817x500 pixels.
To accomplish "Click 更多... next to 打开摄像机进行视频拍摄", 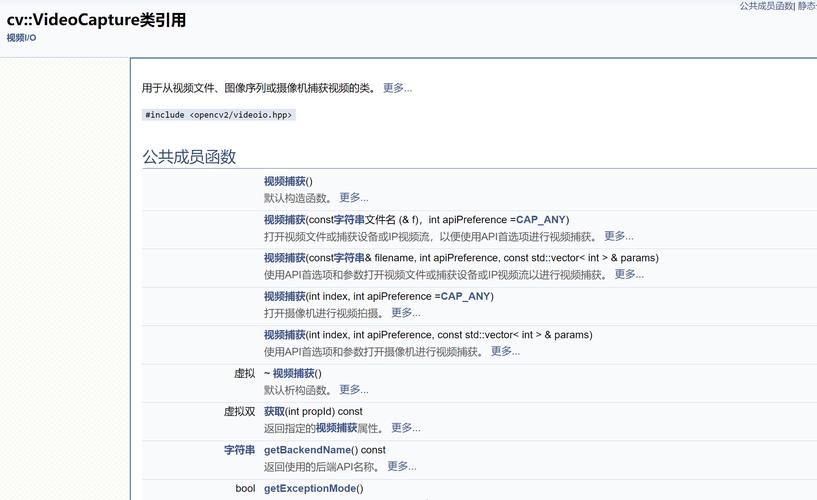I will pyautogui.click(x=406, y=313).
